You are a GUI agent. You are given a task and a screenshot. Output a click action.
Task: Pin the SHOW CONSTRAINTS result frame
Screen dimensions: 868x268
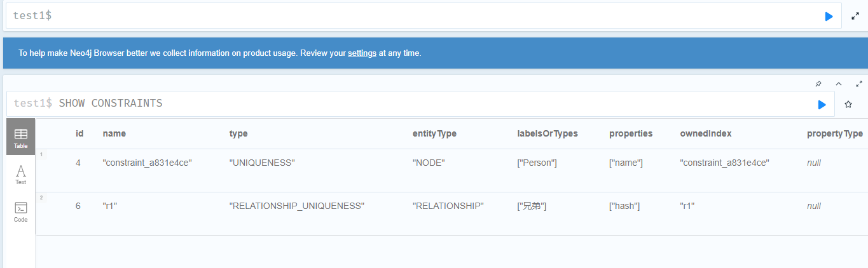(818, 84)
